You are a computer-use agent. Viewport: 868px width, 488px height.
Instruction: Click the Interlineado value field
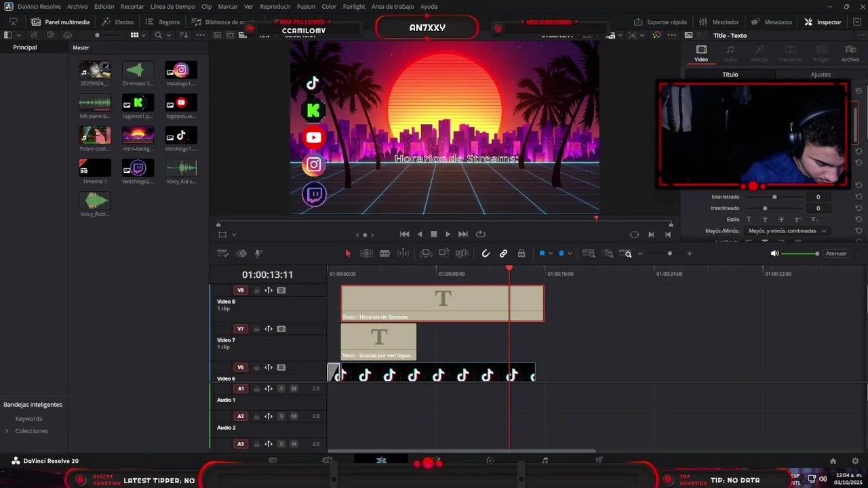[x=818, y=208]
